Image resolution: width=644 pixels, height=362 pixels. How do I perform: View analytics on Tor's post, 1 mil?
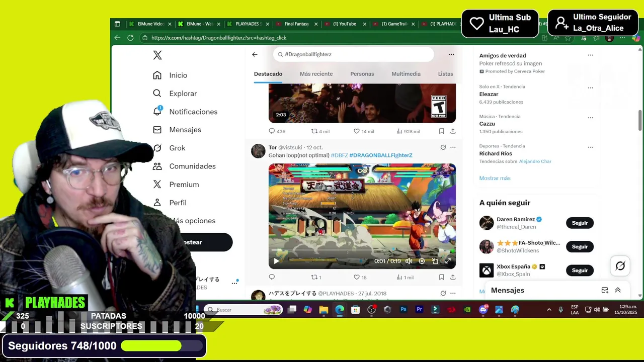(405, 277)
